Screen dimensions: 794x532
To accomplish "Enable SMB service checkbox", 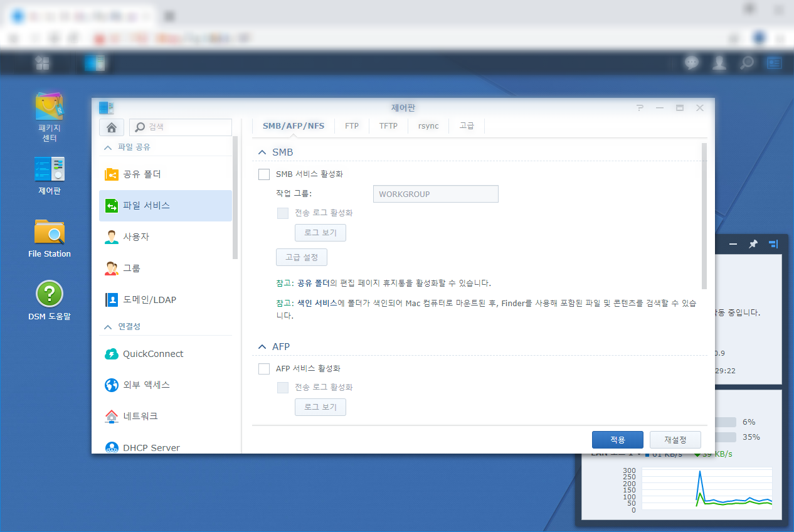I will [264, 174].
